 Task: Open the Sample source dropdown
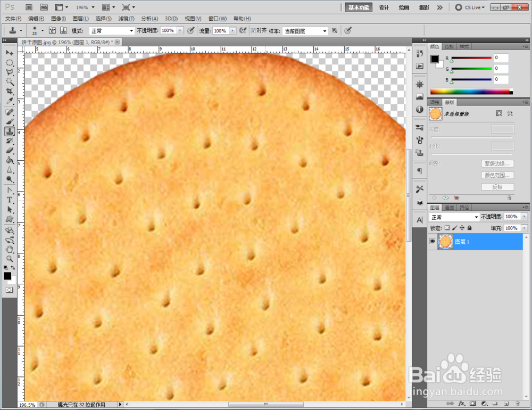click(x=305, y=31)
